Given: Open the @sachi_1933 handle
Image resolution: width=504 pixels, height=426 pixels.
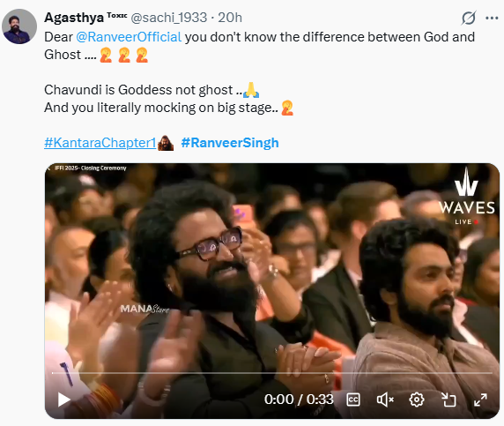Looking at the screenshot, I should [x=168, y=18].
